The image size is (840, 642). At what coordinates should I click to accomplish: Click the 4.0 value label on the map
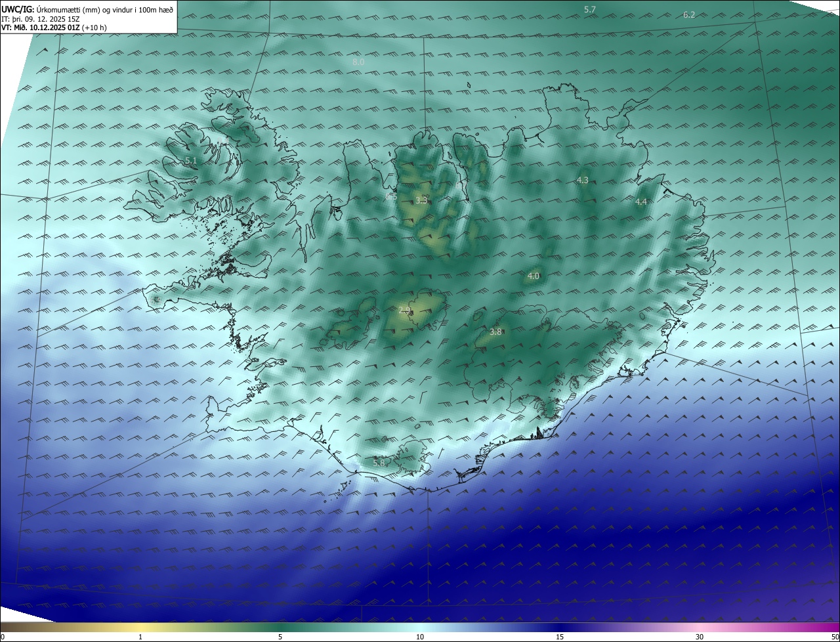coord(534,276)
